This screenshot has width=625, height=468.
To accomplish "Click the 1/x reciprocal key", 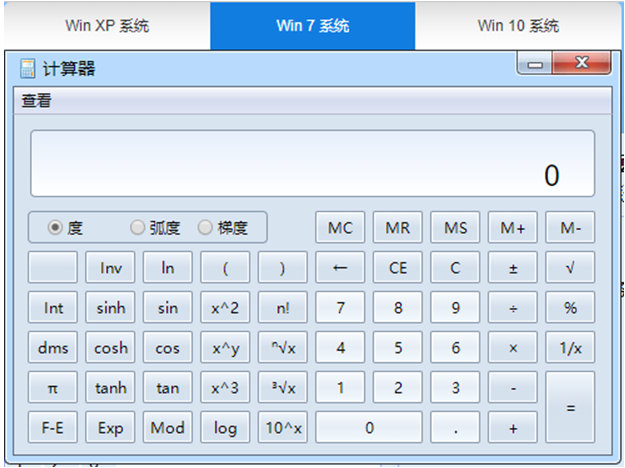I will coord(570,347).
